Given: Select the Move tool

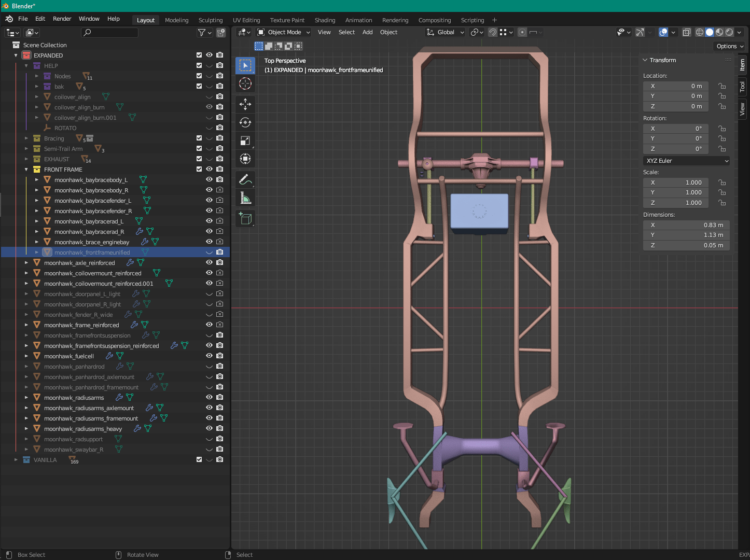Looking at the screenshot, I should point(245,104).
